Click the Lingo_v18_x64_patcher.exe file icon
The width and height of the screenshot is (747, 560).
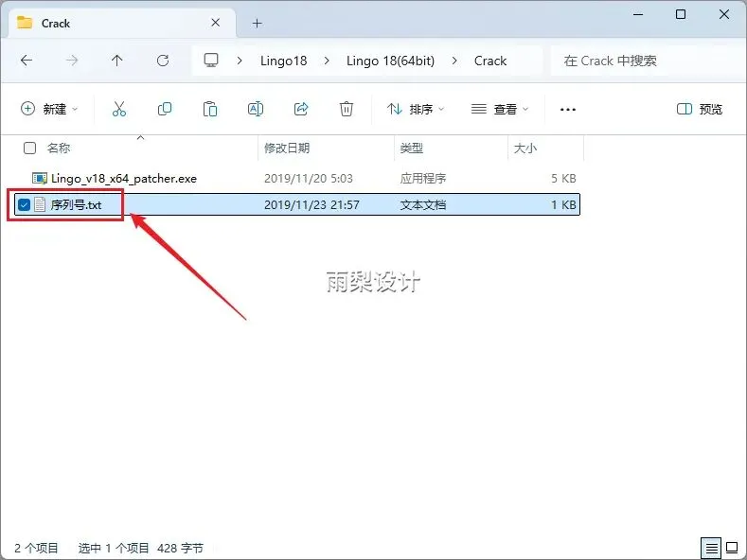[40, 179]
